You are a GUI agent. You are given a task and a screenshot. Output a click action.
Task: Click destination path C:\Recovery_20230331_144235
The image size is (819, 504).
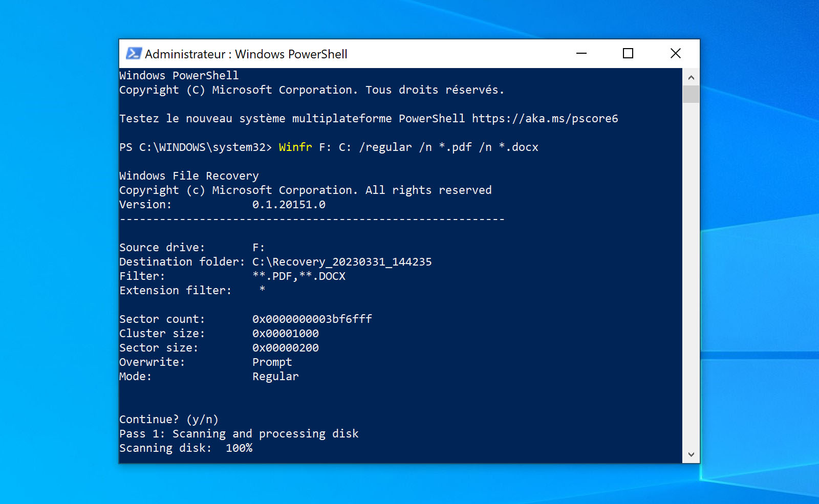point(342,262)
